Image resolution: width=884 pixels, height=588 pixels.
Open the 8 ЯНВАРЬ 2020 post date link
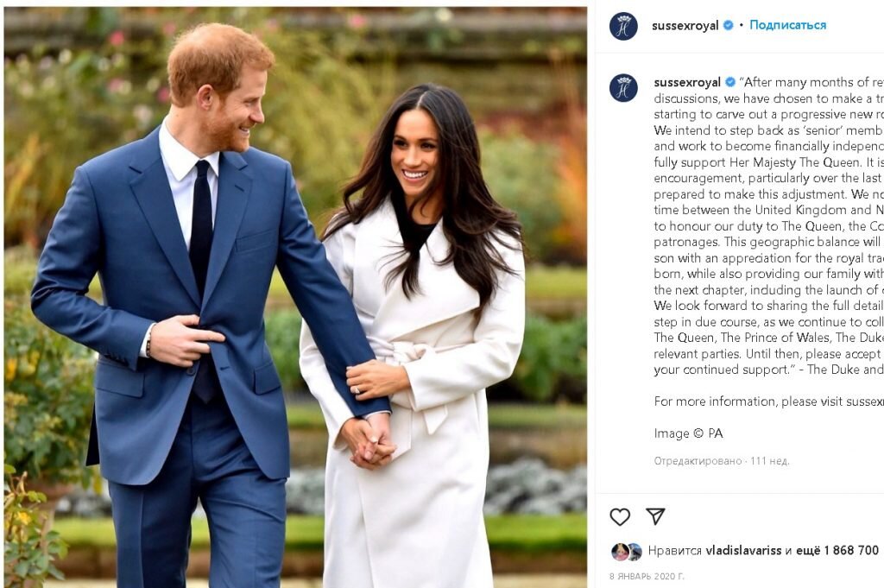tap(646, 576)
